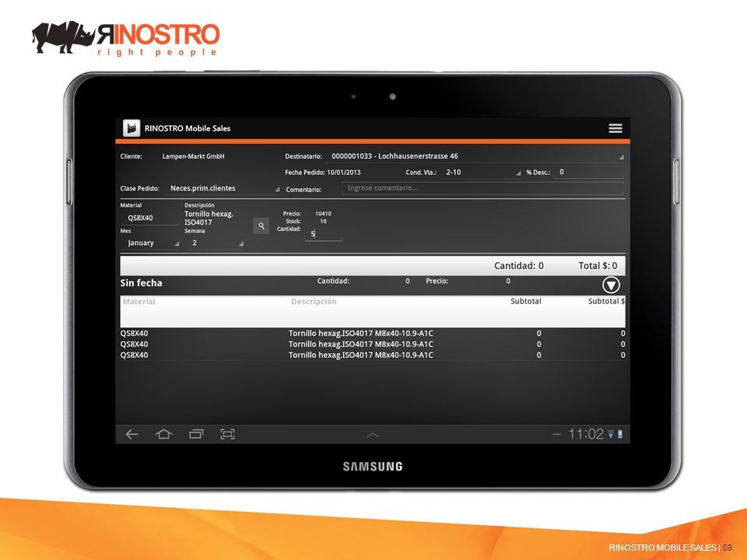Open the Cond. Vta. 2-10 dropdown
The height and width of the screenshot is (560, 747).
(482, 173)
